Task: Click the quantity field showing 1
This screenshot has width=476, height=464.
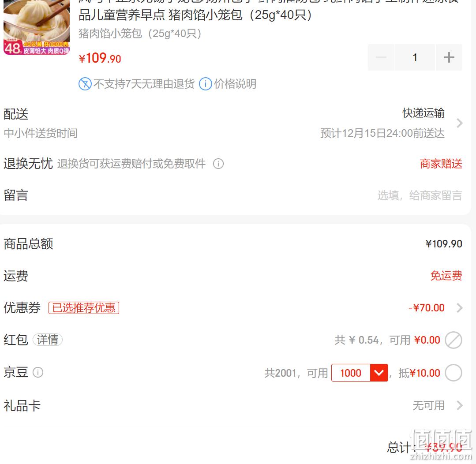Action: 415,57
